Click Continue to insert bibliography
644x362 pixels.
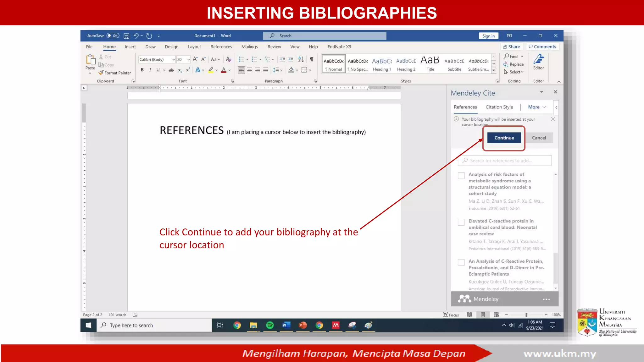pyautogui.click(x=504, y=138)
